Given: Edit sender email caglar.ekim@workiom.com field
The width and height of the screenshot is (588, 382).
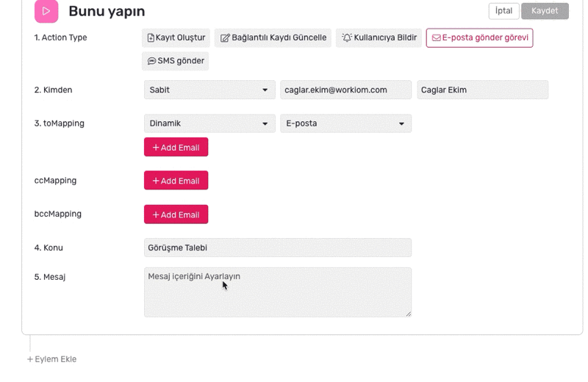Looking at the screenshot, I should pyautogui.click(x=345, y=90).
